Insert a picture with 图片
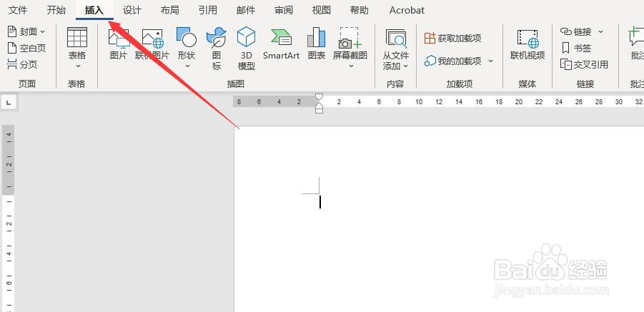The height and width of the screenshot is (312, 644). [118, 44]
